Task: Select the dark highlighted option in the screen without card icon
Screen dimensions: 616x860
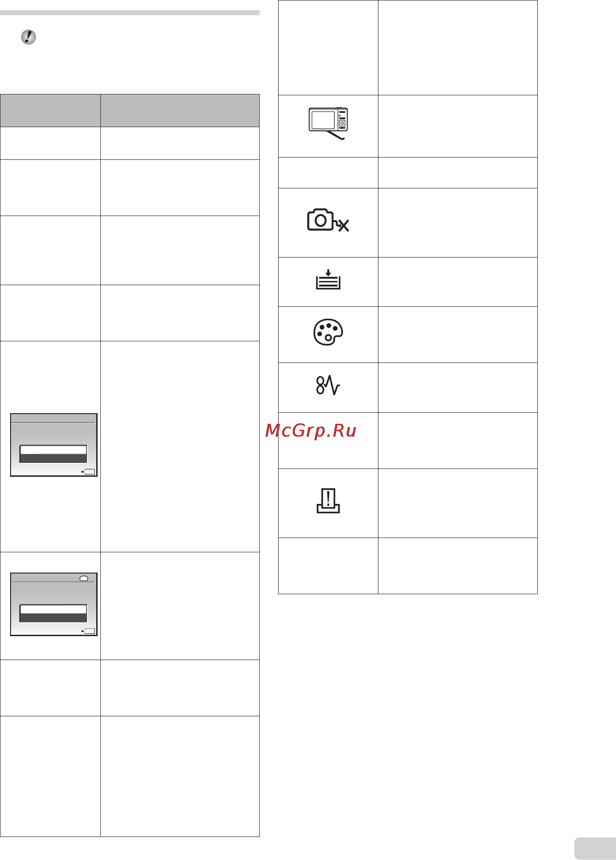Action: (53, 458)
